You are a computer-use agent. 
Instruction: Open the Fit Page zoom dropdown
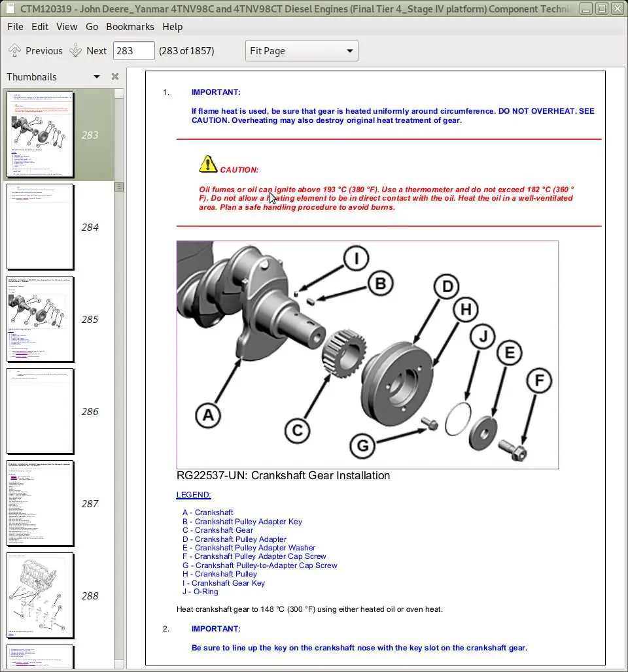(x=302, y=50)
